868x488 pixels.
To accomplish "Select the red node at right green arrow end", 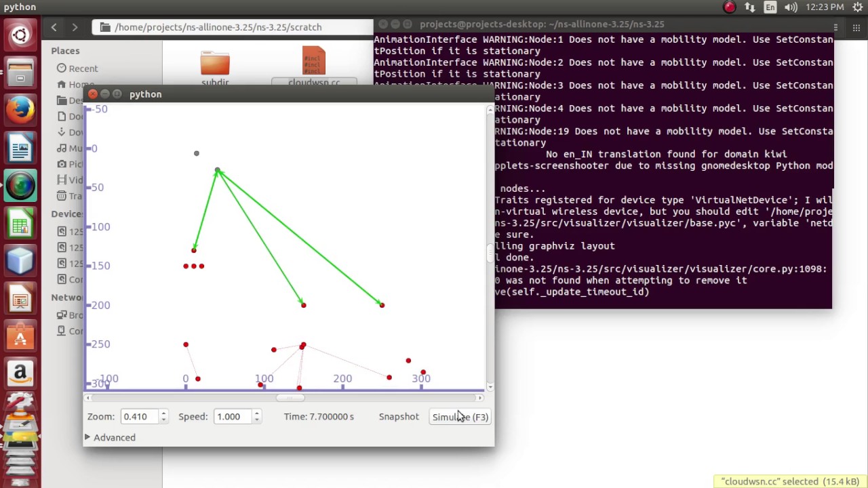I will [x=382, y=305].
